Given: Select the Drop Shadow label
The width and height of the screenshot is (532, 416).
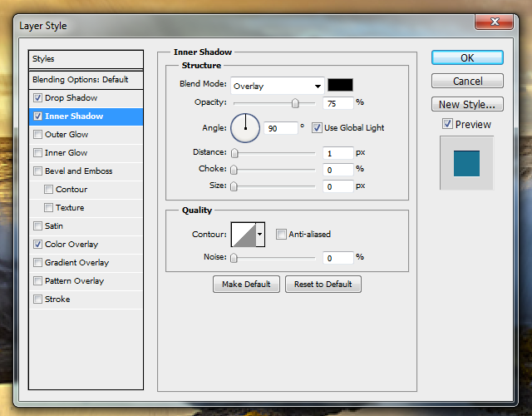Looking at the screenshot, I should [x=71, y=98].
